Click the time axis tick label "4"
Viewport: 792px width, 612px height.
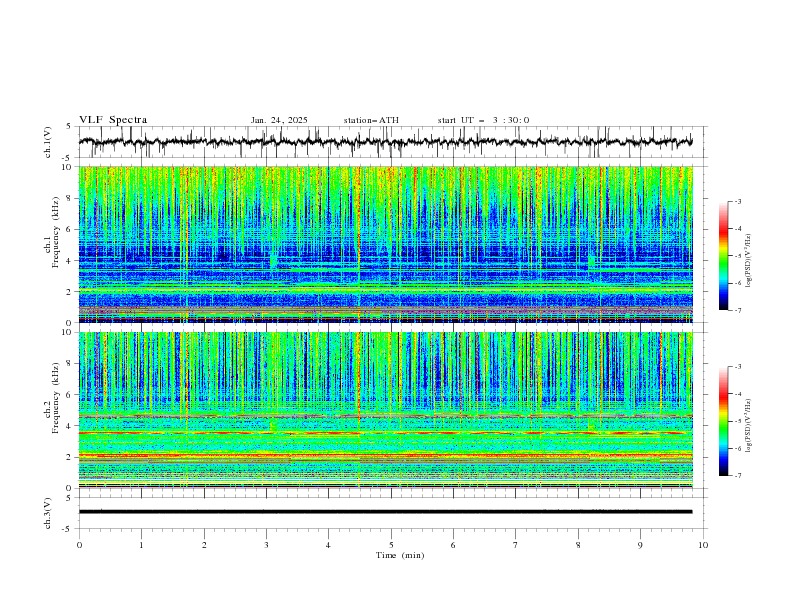328,545
